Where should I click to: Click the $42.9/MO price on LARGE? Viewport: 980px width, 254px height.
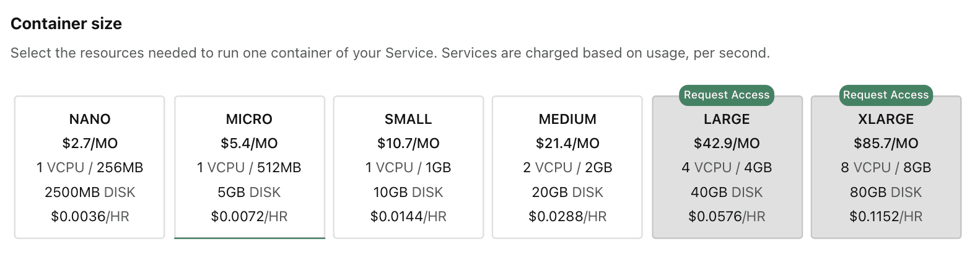click(727, 144)
